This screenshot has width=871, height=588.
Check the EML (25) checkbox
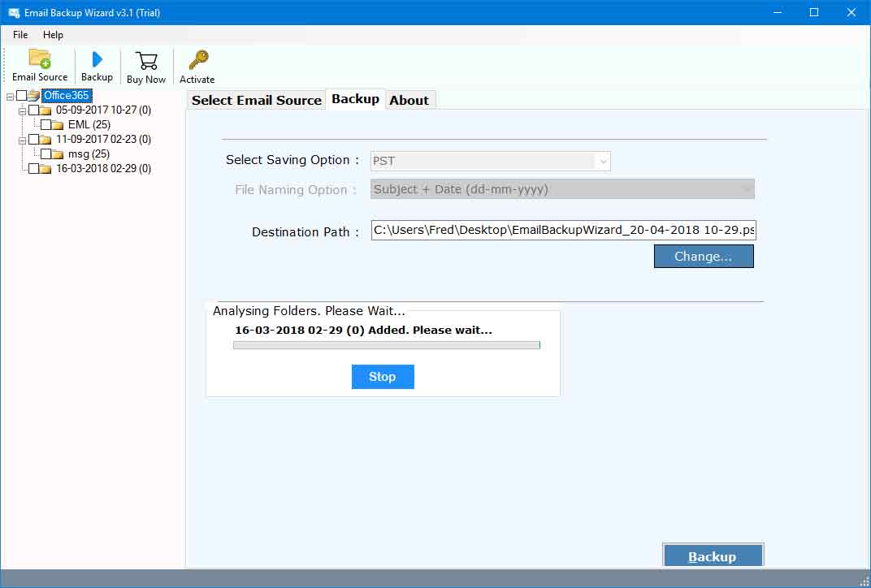click(45, 125)
